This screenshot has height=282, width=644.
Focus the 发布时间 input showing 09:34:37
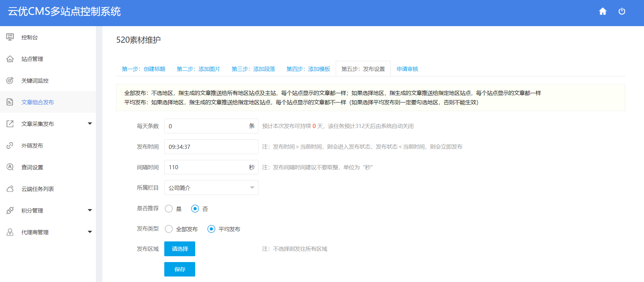tap(211, 147)
